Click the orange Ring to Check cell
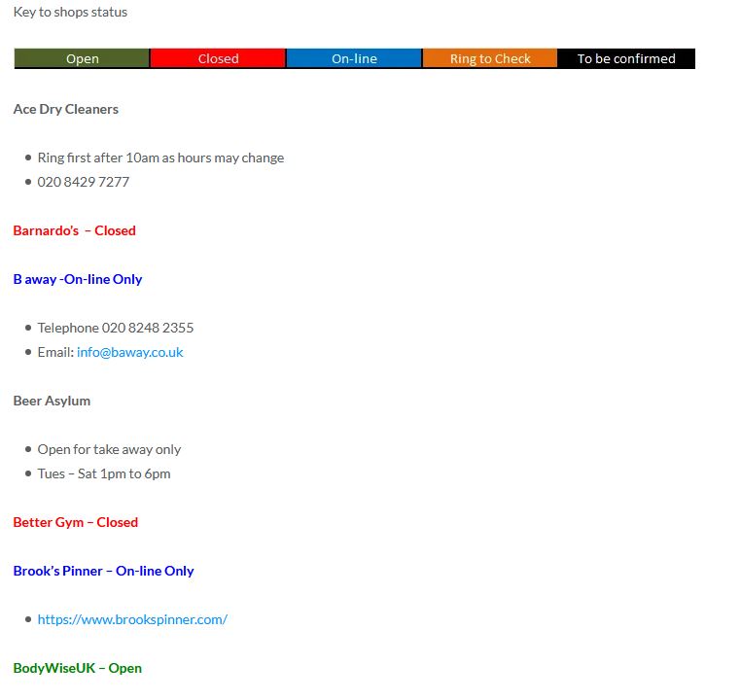Viewport: 741px width, 700px height. tap(490, 58)
